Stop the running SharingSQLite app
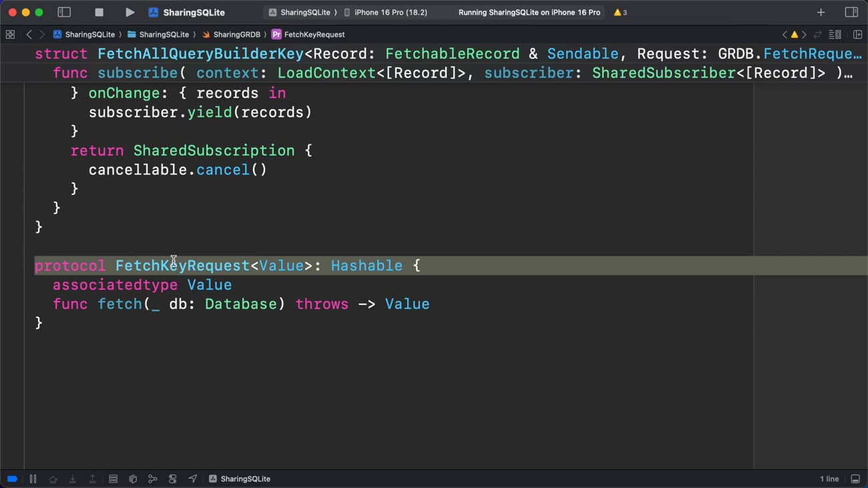The width and height of the screenshot is (868, 488). (x=99, y=12)
